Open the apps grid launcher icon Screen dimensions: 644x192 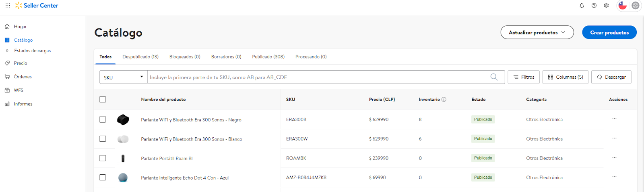(8, 5)
